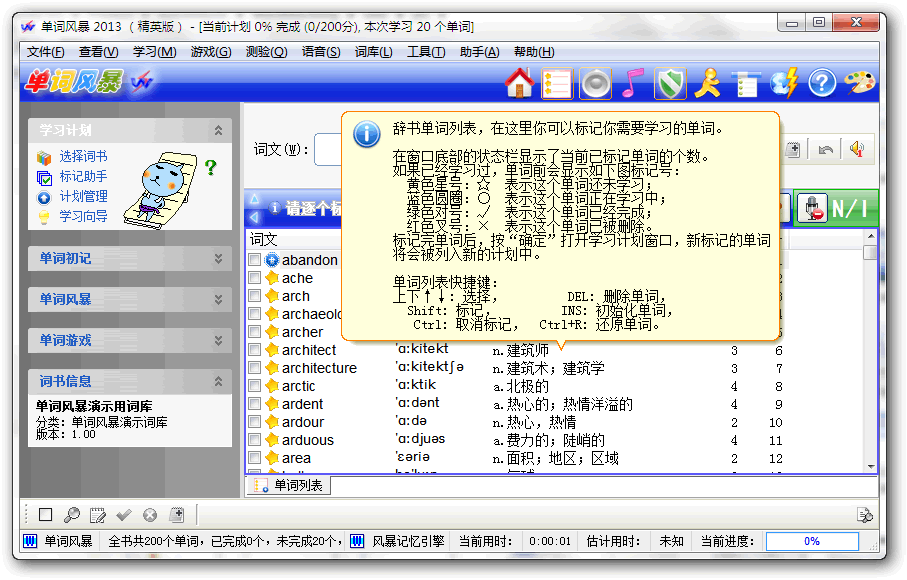Expand the 单词初记 sidebar section

(x=218, y=258)
